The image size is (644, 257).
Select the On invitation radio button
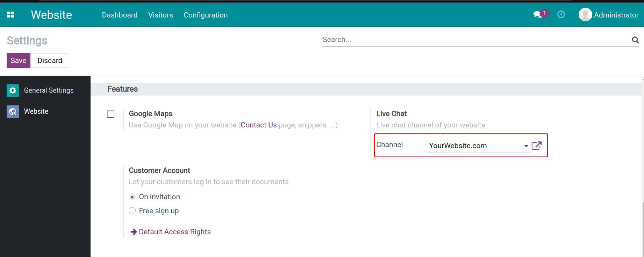click(132, 197)
